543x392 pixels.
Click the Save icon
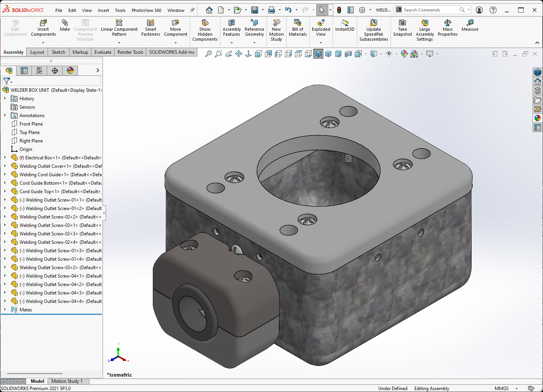click(255, 10)
